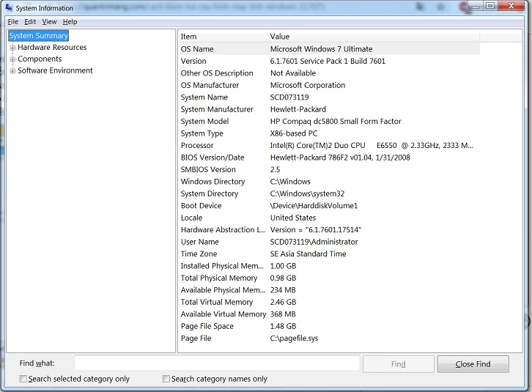Screen dimensions: 532x392
Task: Select the Available Virtual Memory row
Action: (329, 314)
